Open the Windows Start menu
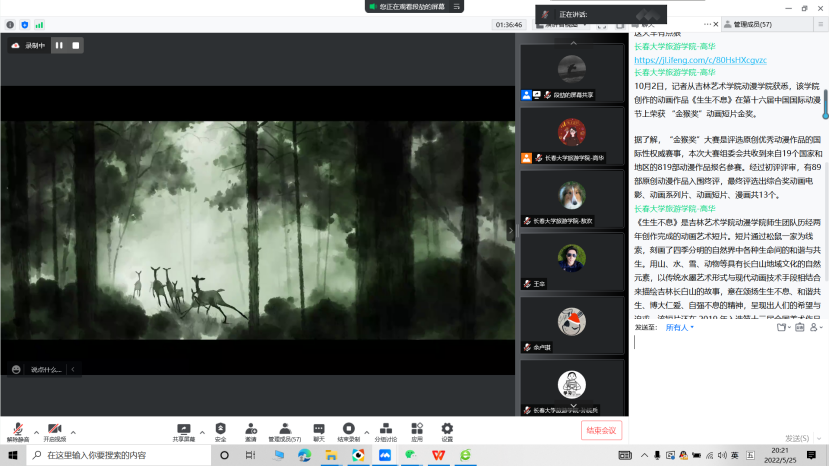 13,455
